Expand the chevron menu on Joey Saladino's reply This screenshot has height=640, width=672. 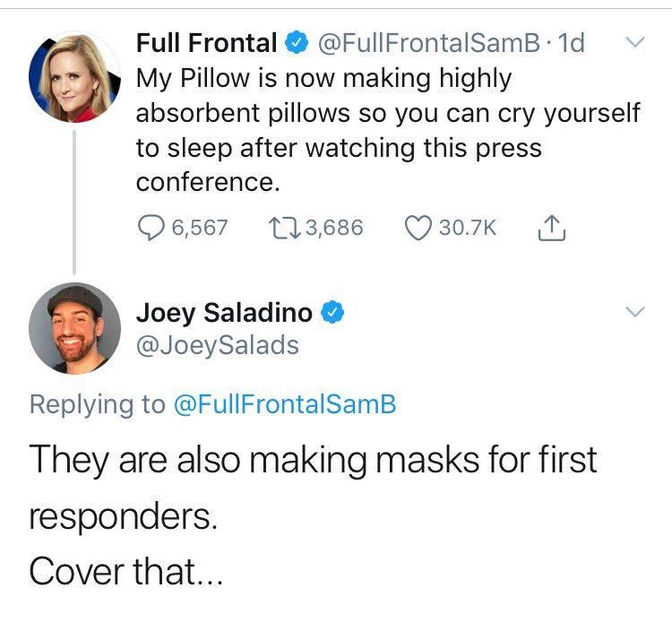click(x=633, y=312)
